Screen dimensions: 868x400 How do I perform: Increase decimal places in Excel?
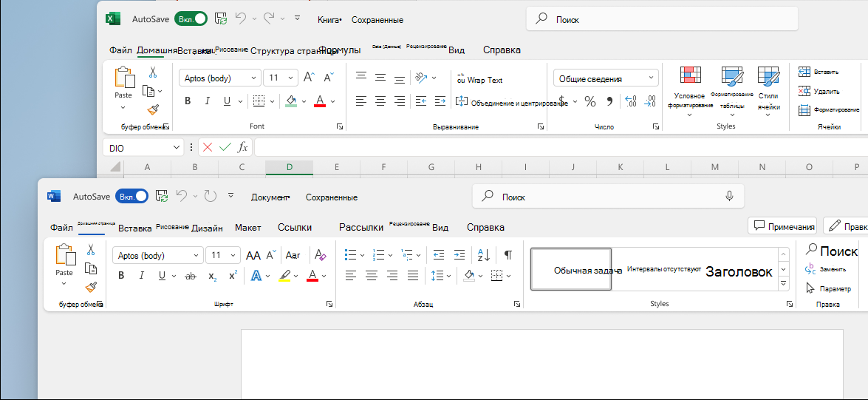[631, 101]
